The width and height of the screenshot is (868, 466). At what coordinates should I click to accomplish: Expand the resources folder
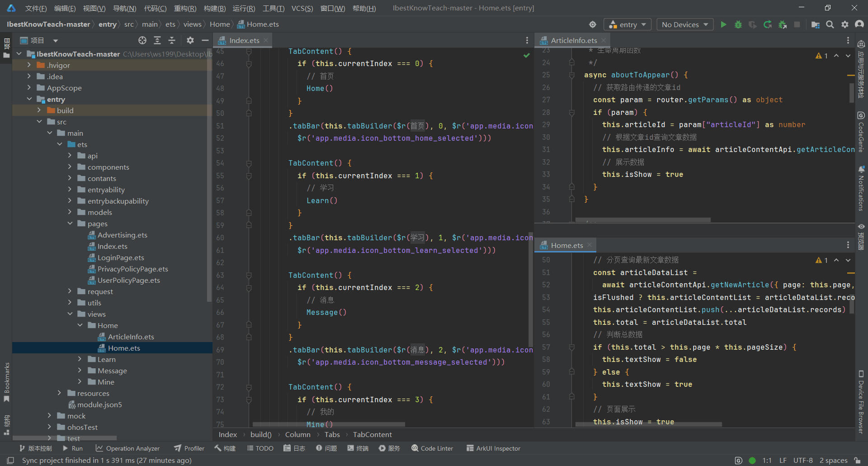pyautogui.click(x=60, y=393)
